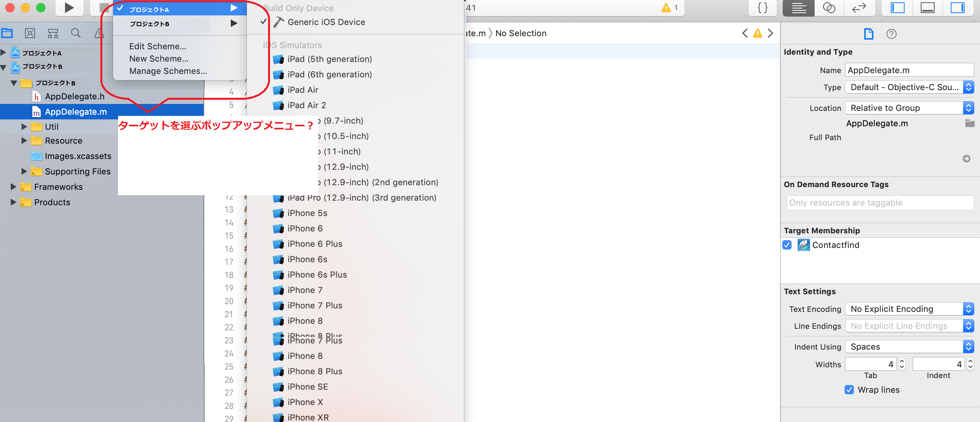The image size is (980, 422).
Task: Switch to the Version editor arrows icon
Action: (x=859, y=8)
